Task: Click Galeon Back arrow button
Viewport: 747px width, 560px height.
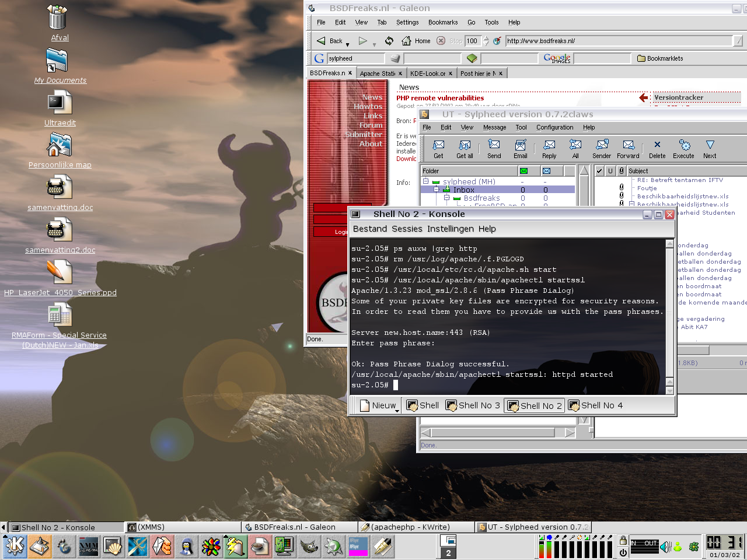Action: coord(330,41)
